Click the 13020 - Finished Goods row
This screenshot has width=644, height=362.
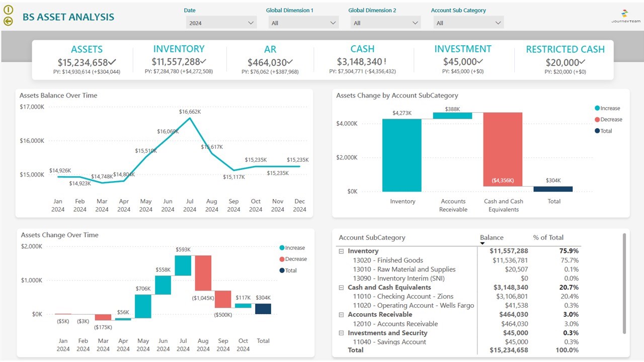390,260
